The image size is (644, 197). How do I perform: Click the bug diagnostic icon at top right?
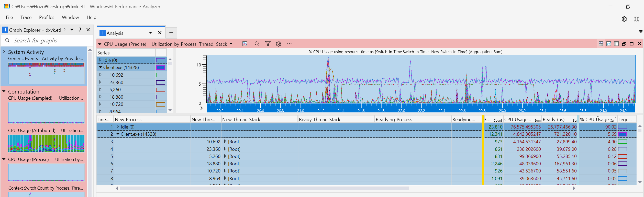(x=636, y=19)
